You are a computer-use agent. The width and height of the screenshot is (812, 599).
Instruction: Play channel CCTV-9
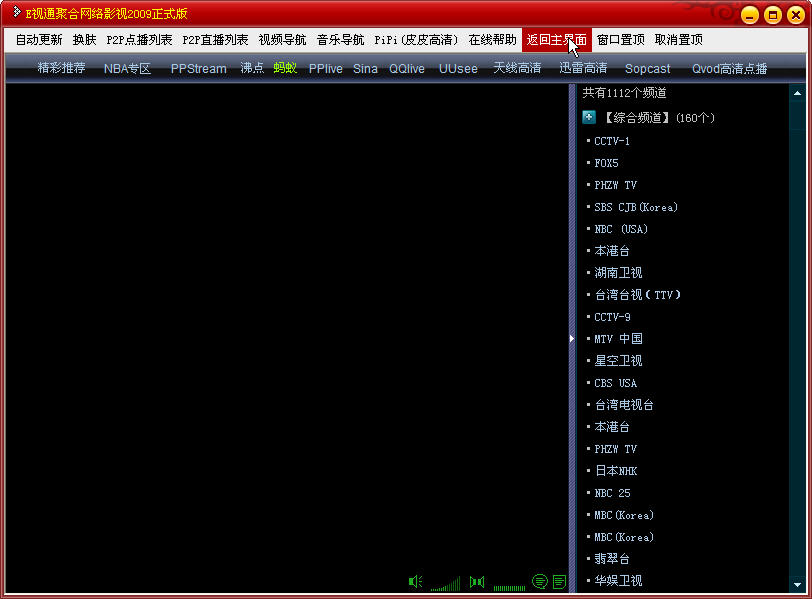tap(612, 317)
